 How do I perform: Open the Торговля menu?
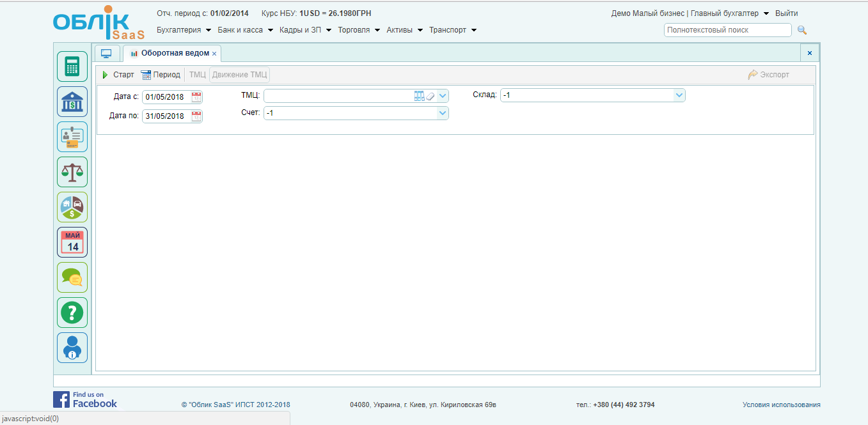(358, 30)
